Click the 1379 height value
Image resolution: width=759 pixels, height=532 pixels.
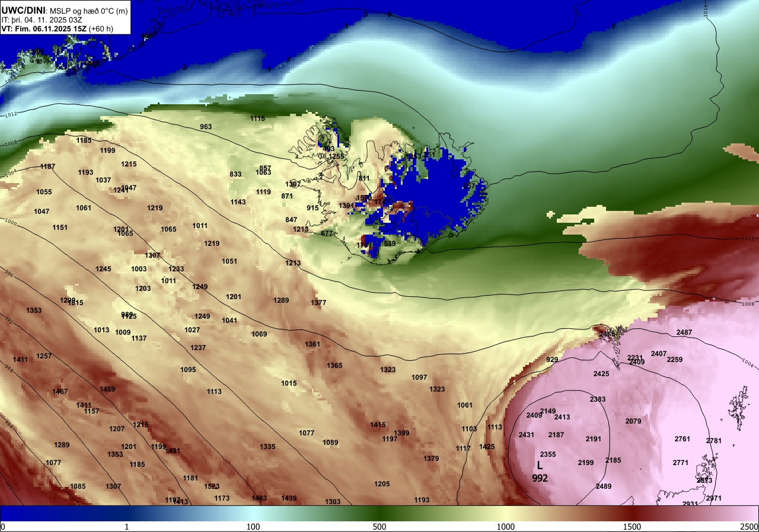(x=431, y=459)
